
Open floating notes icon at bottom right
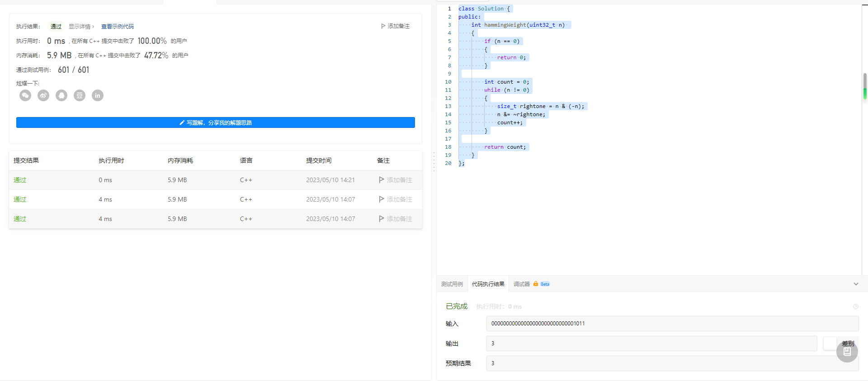847,352
